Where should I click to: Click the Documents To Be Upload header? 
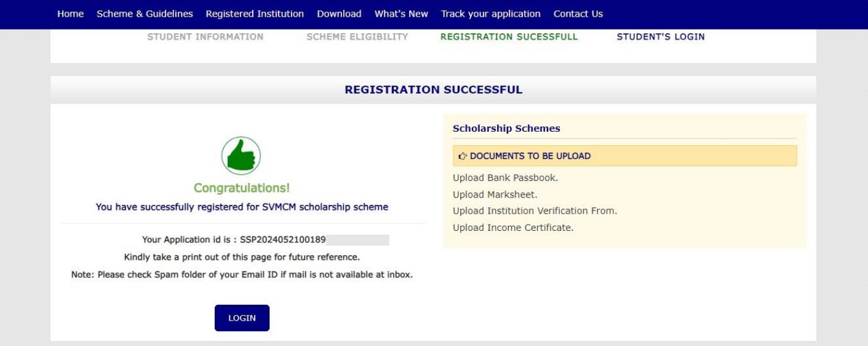(x=625, y=156)
